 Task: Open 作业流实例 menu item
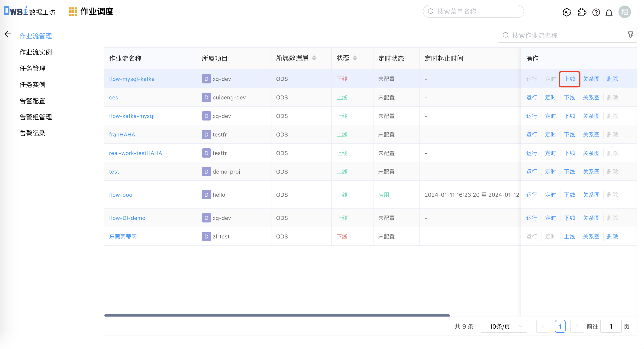(35, 52)
